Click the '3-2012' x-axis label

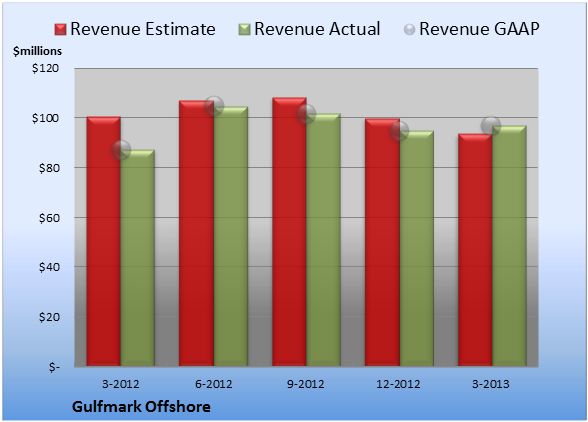click(x=121, y=384)
